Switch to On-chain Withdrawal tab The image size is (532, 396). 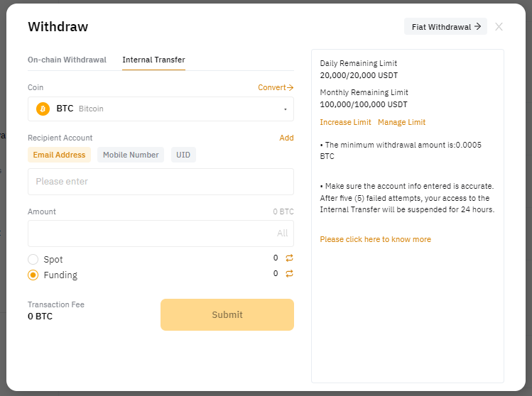67,60
